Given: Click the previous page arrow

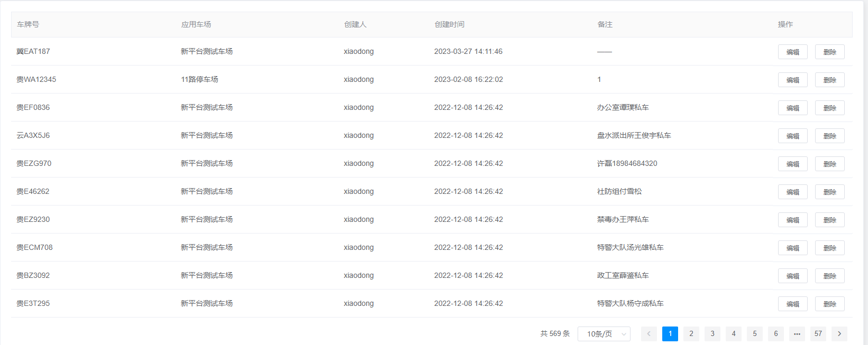Looking at the screenshot, I should coord(648,334).
